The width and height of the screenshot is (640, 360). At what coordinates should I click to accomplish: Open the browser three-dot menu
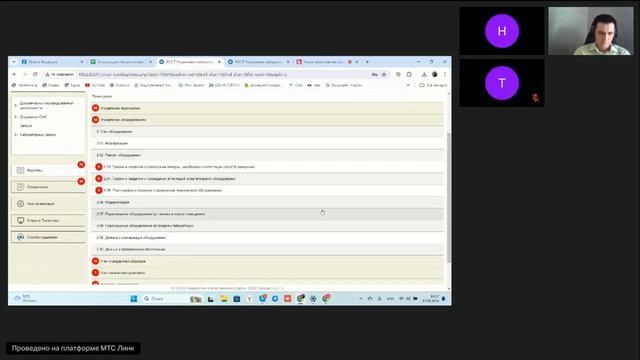click(445, 74)
